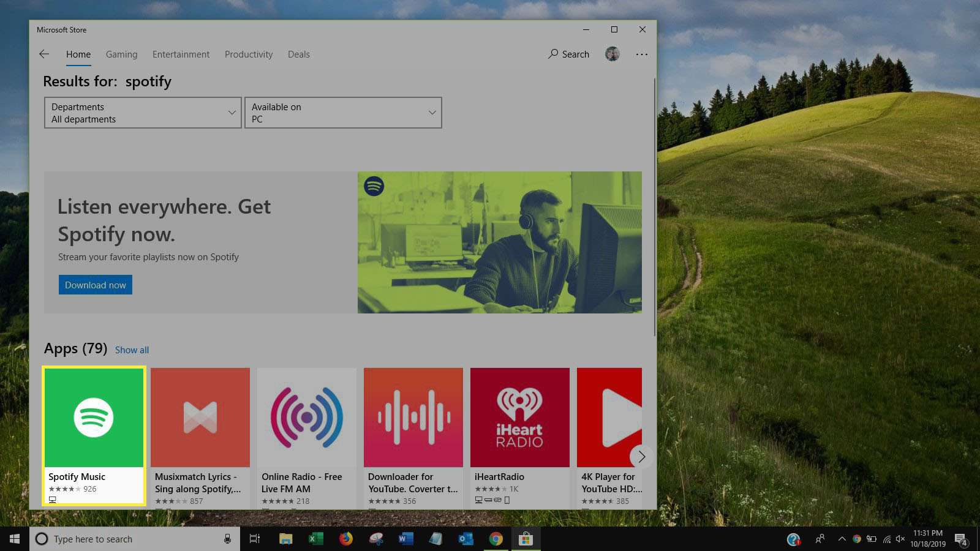Screen dimensions: 980x551
Task: Click the Microsoft Store vertical scrollbar
Action: tap(655, 207)
